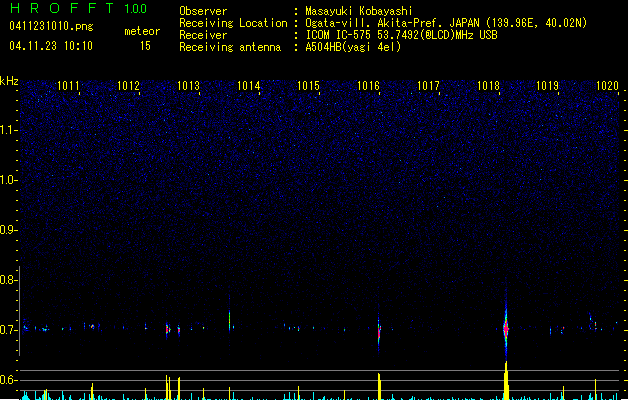Click frequency axis label 1.1
This screenshot has height=400, width=629.
(8, 130)
